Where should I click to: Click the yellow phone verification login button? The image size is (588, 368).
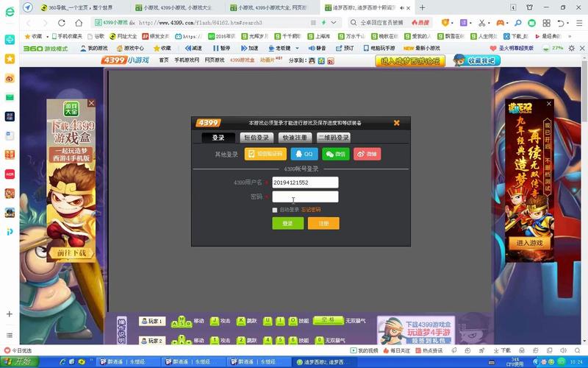click(x=265, y=154)
